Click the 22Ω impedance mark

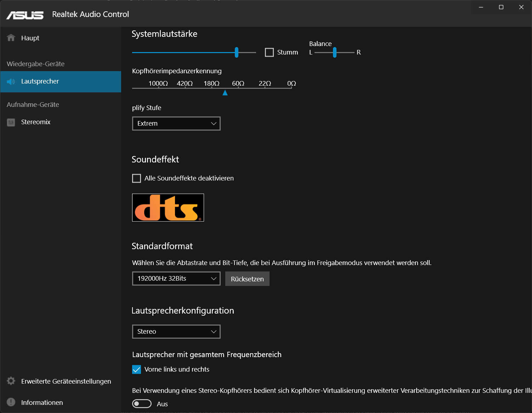[265, 84]
